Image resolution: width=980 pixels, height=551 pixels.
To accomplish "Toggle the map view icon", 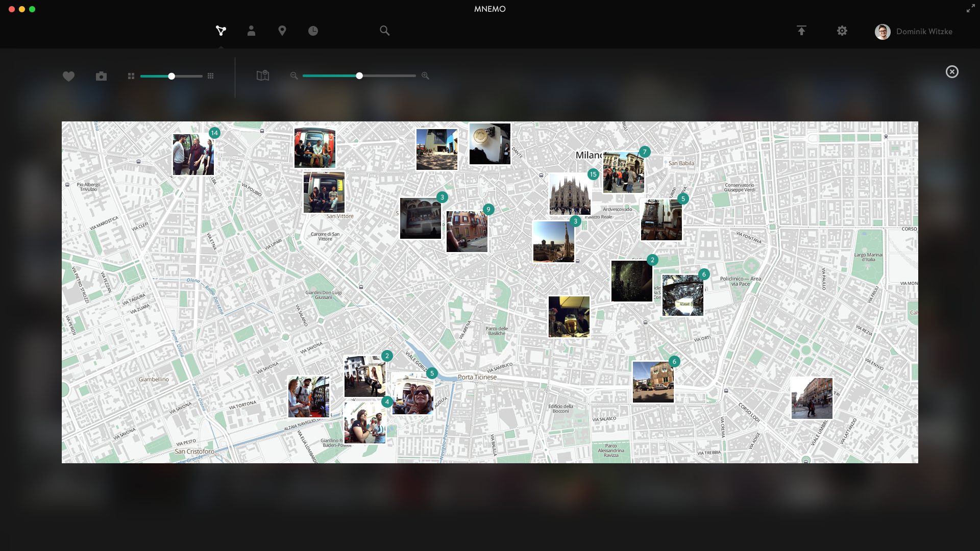I will 262,76.
